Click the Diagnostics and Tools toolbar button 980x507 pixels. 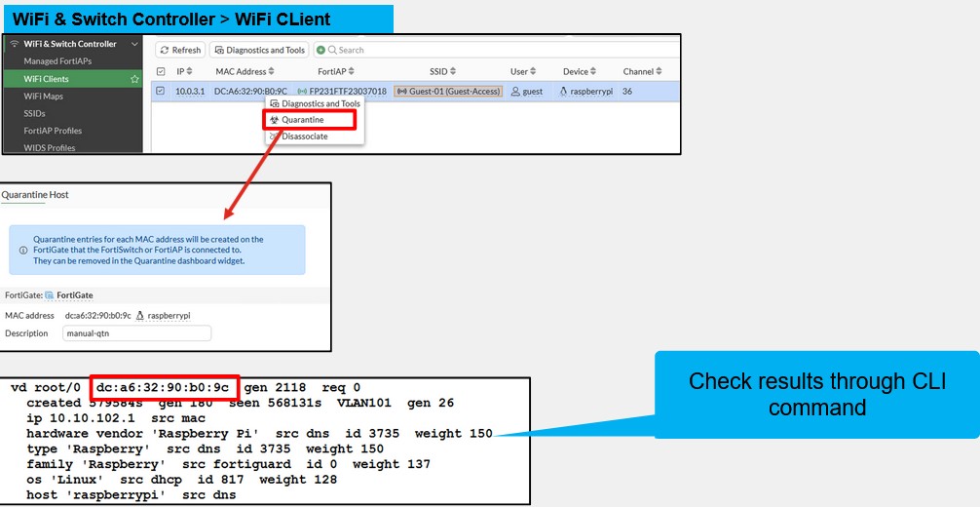(x=259, y=50)
